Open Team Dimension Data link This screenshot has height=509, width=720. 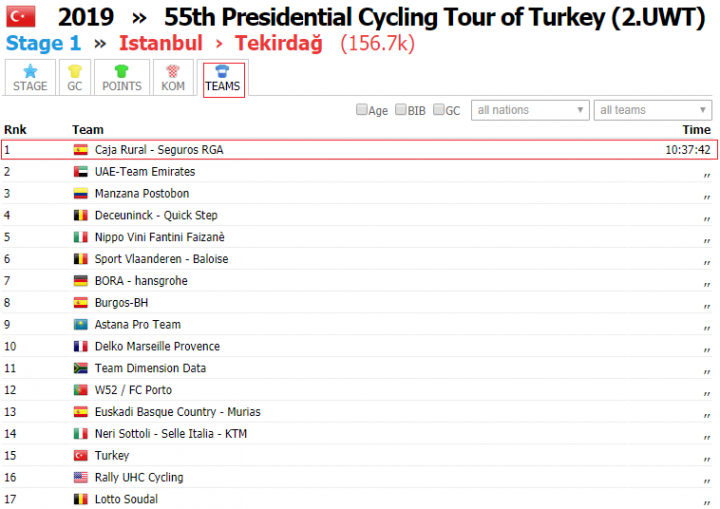coord(150,368)
